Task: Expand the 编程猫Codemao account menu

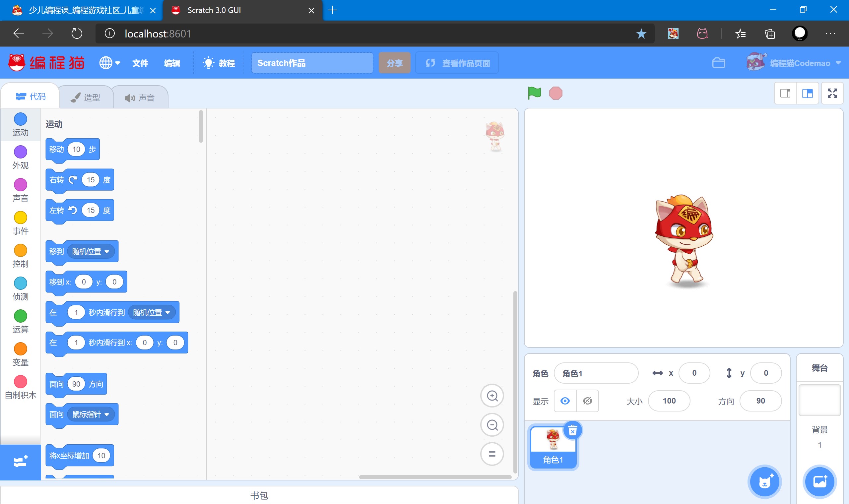Action: (x=793, y=63)
